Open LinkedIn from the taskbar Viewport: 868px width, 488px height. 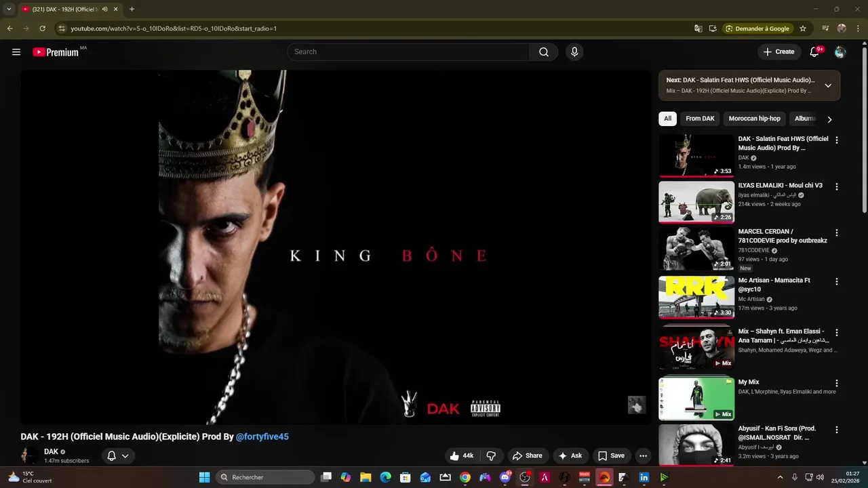coord(644,477)
